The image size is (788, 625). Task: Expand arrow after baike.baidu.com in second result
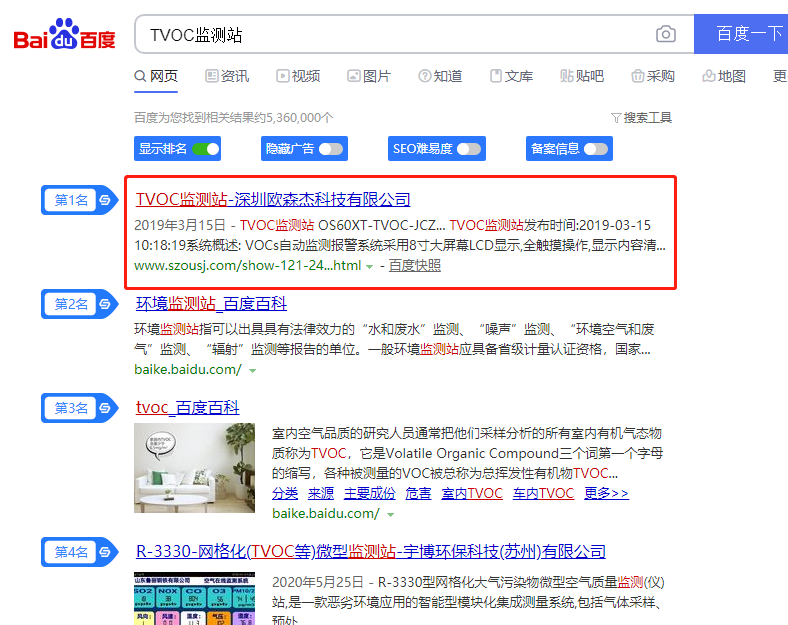pos(252,371)
